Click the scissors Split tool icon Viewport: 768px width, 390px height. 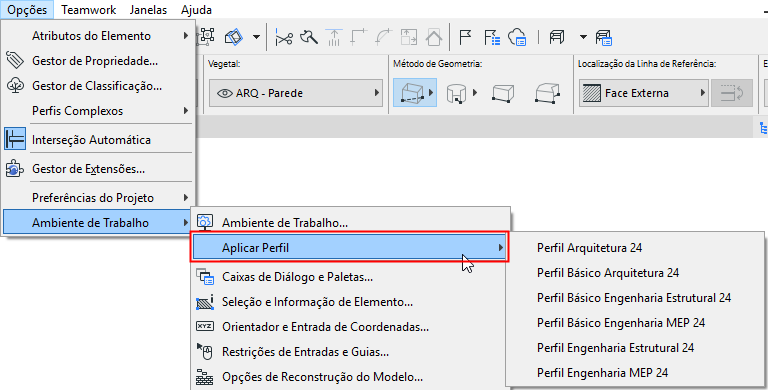[x=284, y=37]
